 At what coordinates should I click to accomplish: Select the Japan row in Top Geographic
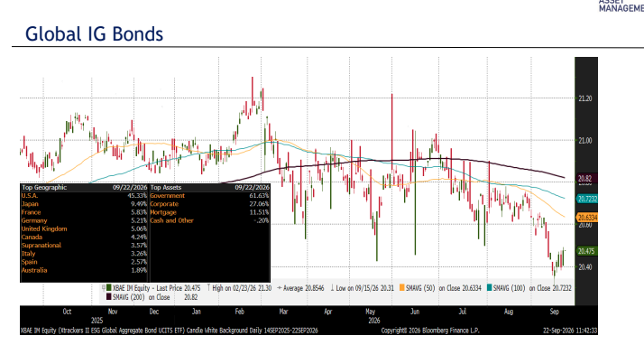click(x=84, y=204)
